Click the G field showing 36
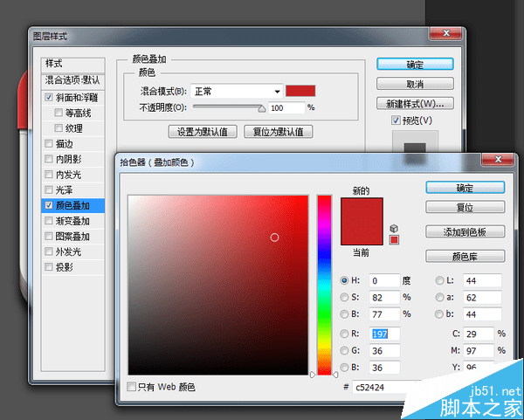The width and height of the screenshot is (524, 420). pyautogui.click(x=384, y=350)
